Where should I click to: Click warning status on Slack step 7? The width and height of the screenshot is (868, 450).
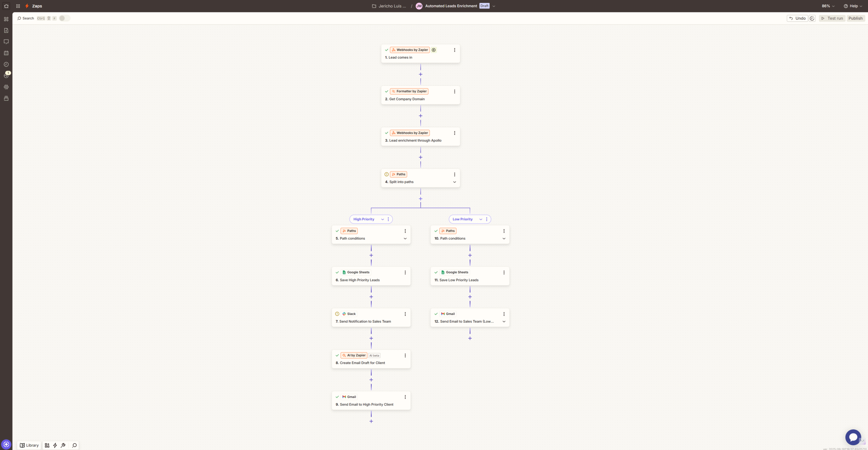pos(337,314)
